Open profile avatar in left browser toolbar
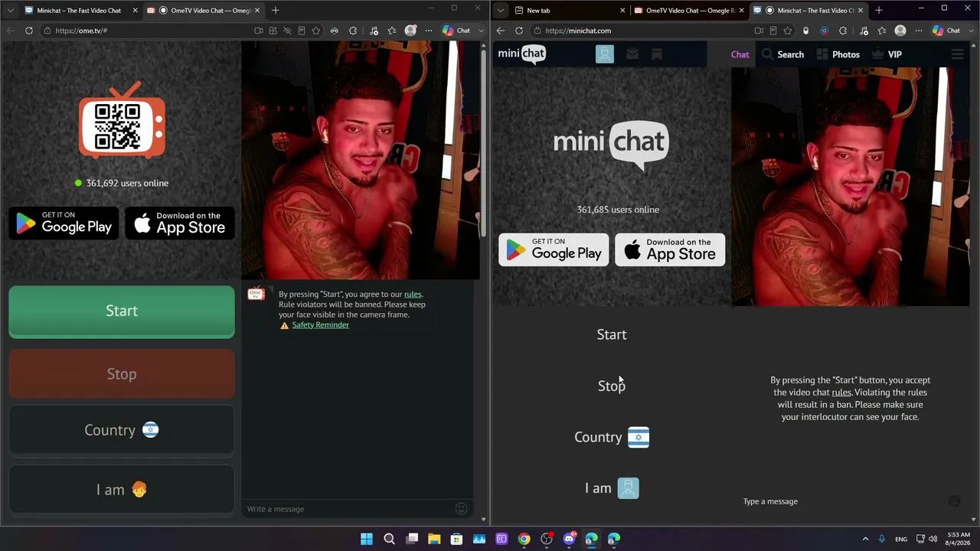This screenshot has height=551, width=980. (x=411, y=31)
